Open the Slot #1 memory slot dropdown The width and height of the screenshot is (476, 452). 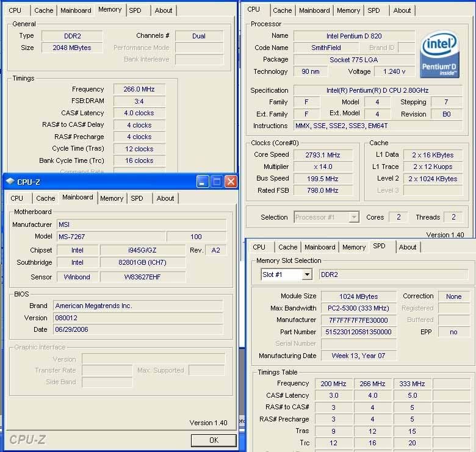point(306,274)
